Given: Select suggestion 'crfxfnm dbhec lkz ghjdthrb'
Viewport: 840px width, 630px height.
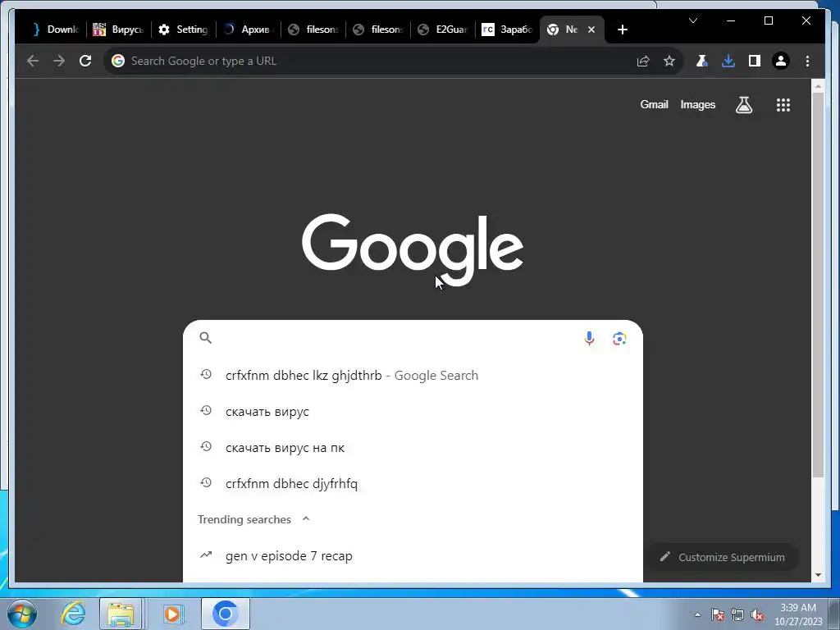Looking at the screenshot, I should tap(413, 376).
